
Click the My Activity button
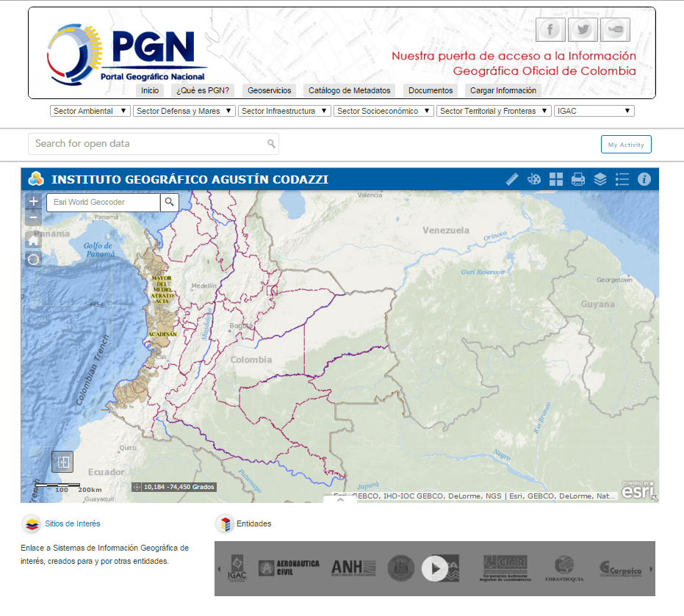[626, 144]
